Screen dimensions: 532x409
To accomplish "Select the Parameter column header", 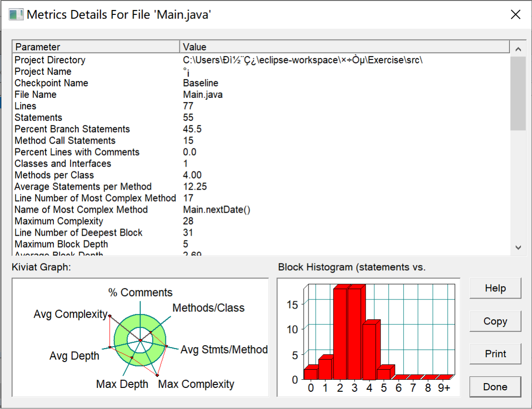I will coord(96,47).
